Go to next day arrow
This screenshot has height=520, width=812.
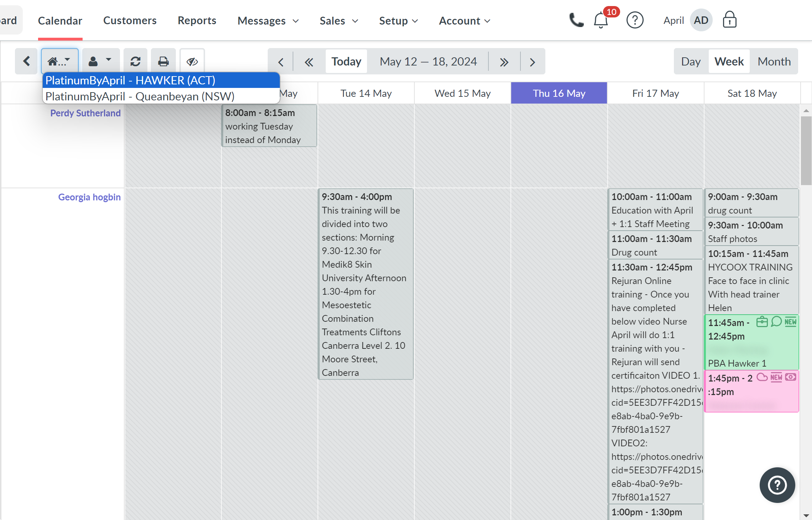point(532,62)
